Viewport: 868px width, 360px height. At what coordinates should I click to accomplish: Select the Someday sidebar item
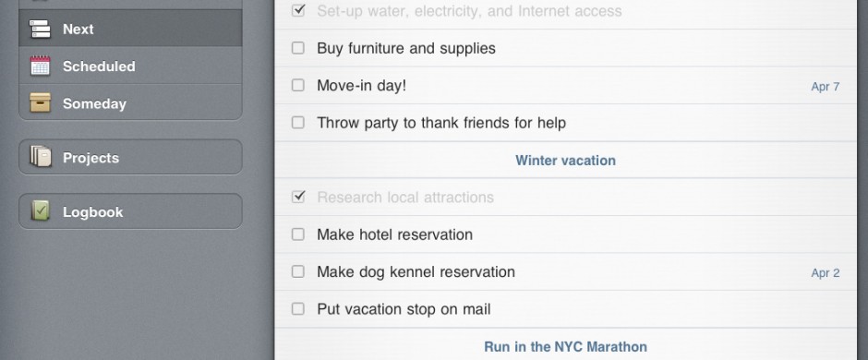[x=130, y=102]
